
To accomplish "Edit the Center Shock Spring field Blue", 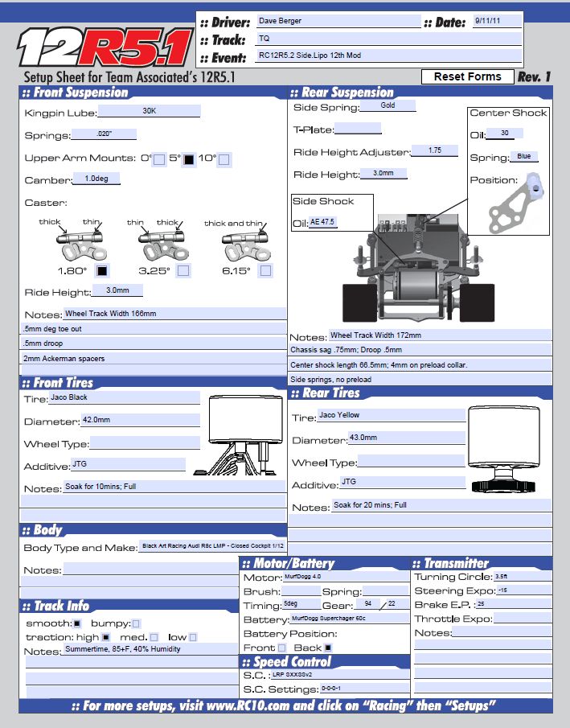I will click(524, 157).
